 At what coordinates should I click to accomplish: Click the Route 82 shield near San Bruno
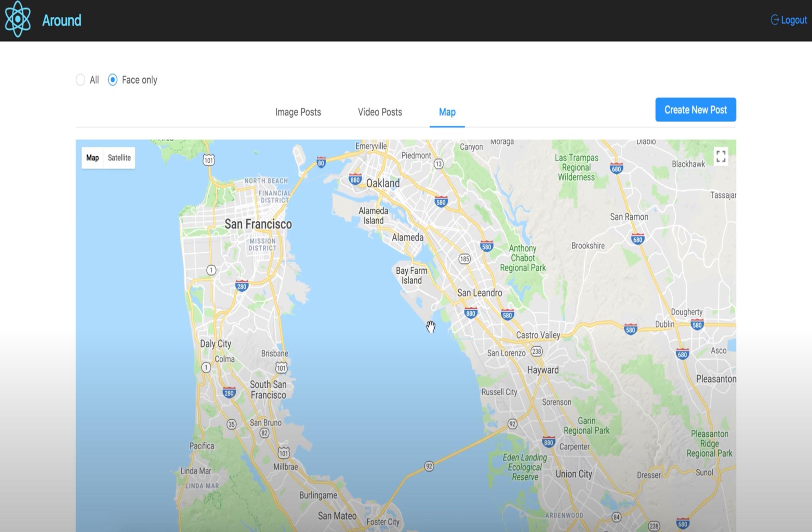264,433
